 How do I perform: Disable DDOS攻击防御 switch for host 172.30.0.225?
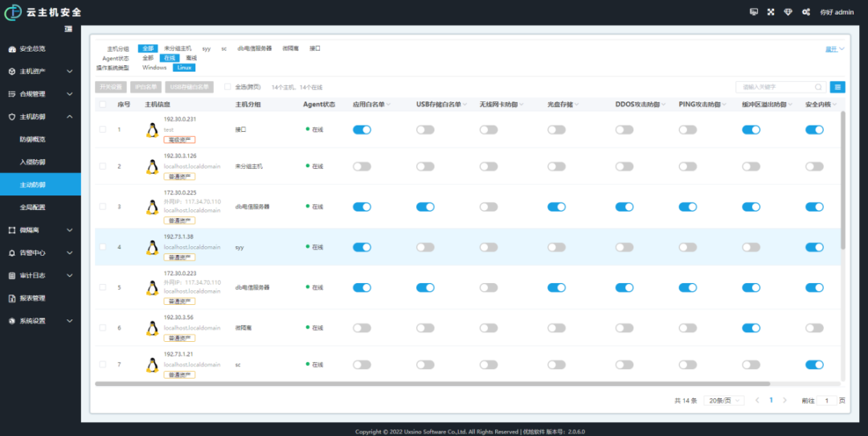pos(624,207)
